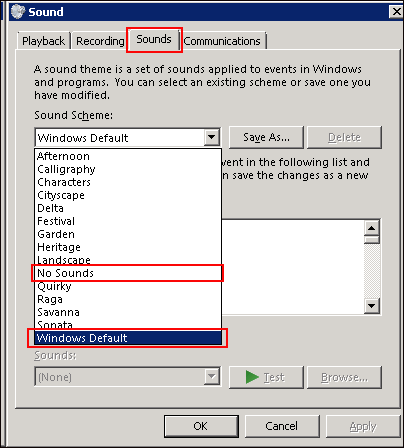404x448 pixels.
Task: Click the Test sound button
Action: 266,377
